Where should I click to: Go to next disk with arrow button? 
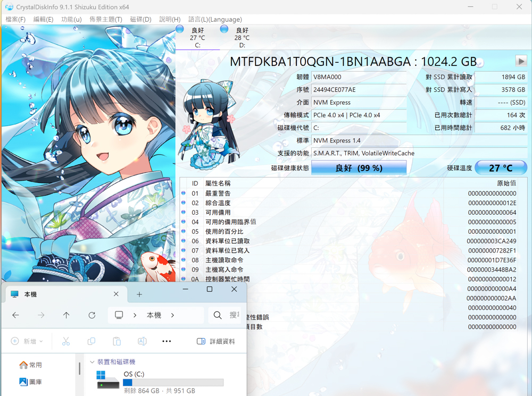click(x=521, y=61)
